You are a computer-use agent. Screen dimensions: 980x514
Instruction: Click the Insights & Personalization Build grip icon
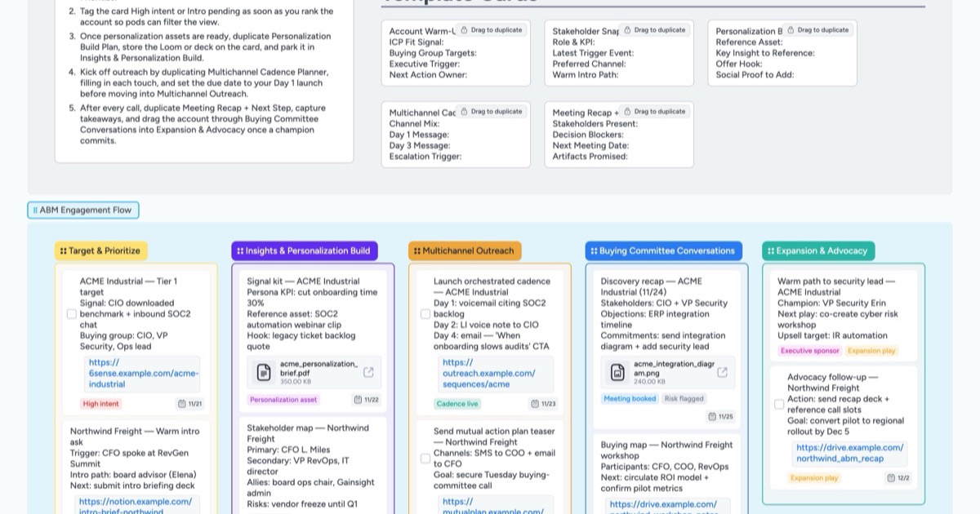[240, 251]
